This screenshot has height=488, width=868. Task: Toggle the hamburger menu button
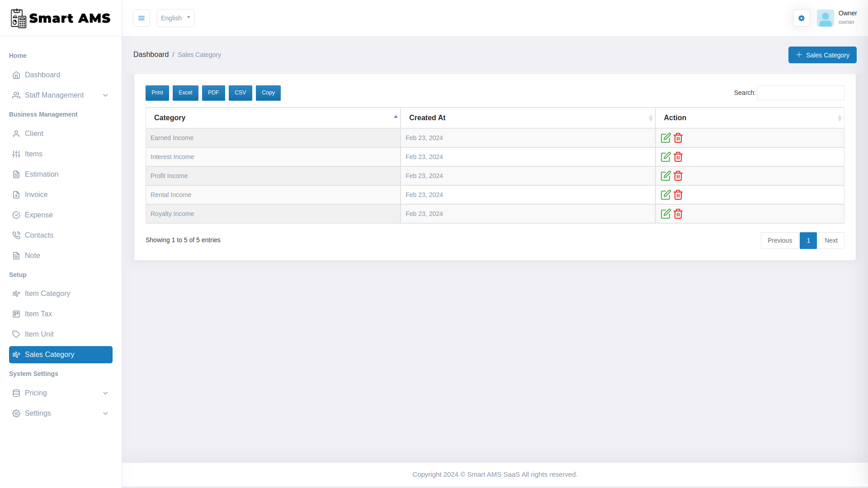(142, 18)
